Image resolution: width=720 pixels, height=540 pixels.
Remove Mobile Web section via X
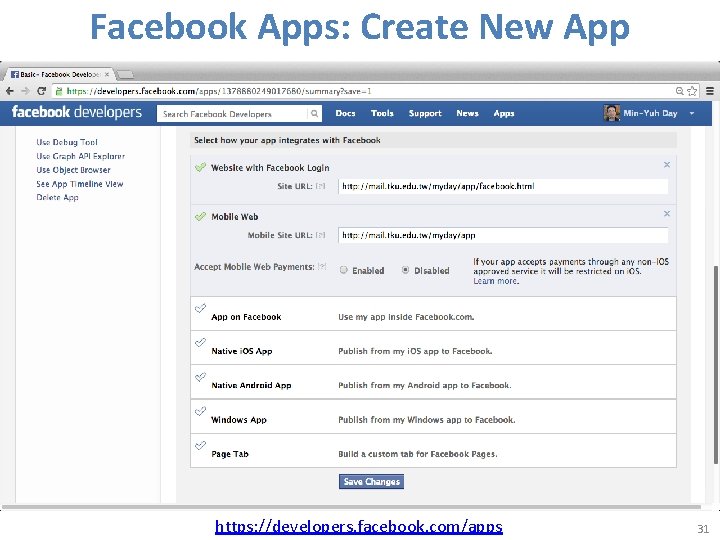click(667, 214)
